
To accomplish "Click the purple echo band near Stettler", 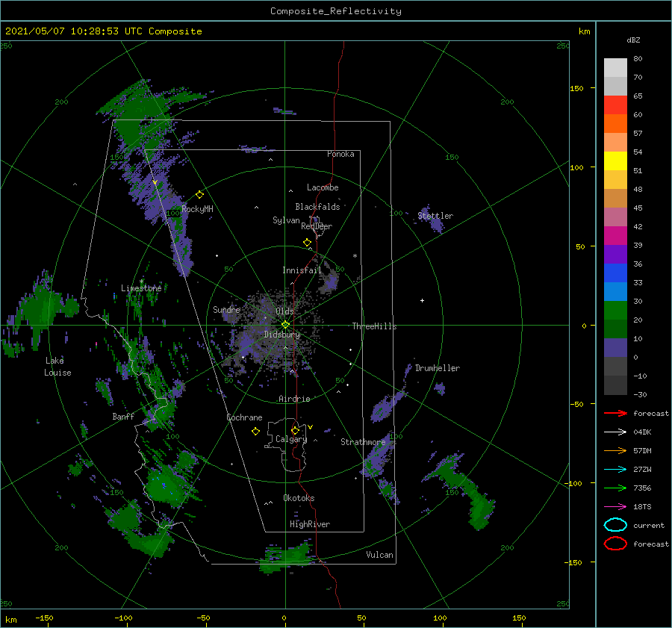I will click(431, 220).
